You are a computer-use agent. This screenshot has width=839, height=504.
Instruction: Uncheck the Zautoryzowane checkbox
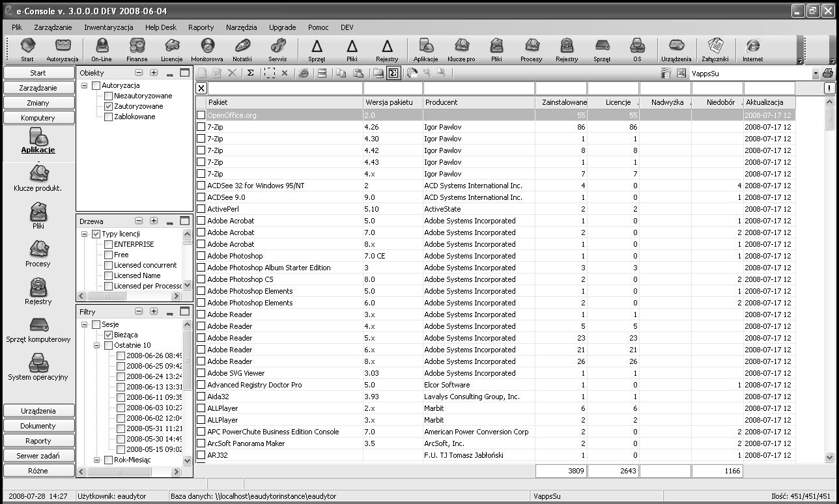click(x=109, y=106)
